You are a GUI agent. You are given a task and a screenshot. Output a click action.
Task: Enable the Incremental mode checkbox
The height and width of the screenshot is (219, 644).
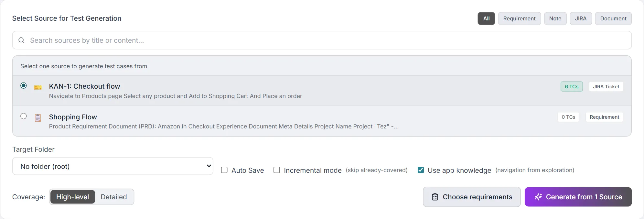tap(277, 170)
